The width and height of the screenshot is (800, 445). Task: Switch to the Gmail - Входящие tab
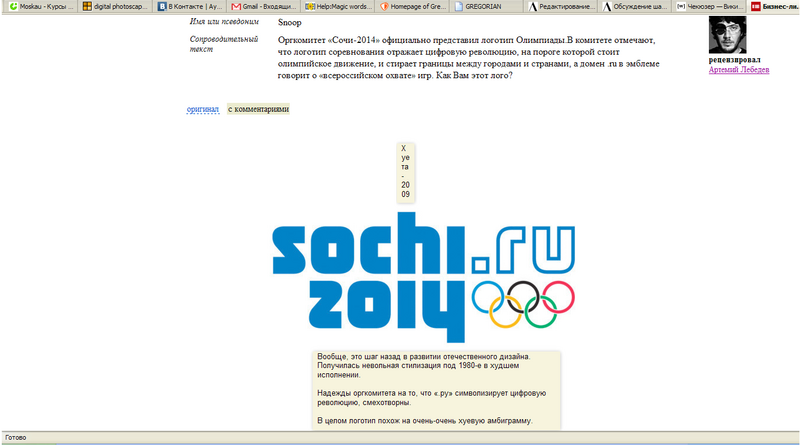(x=264, y=7)
